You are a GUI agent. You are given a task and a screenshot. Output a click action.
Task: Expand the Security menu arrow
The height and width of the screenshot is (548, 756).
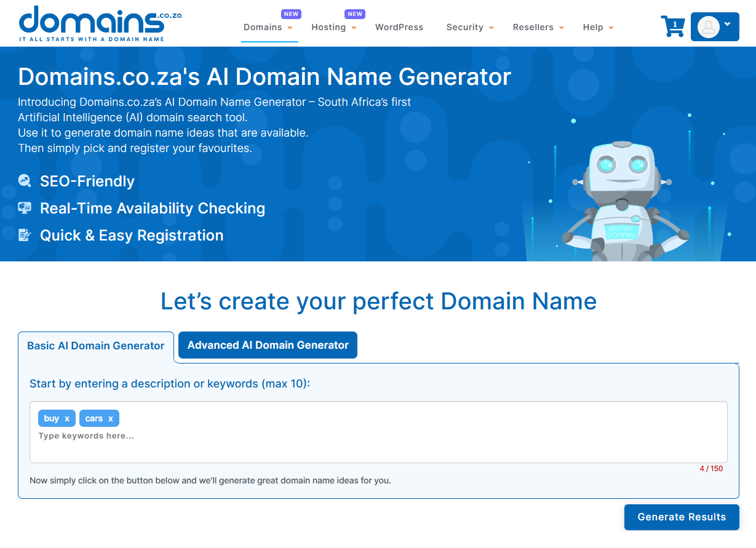tap(491, 28)
